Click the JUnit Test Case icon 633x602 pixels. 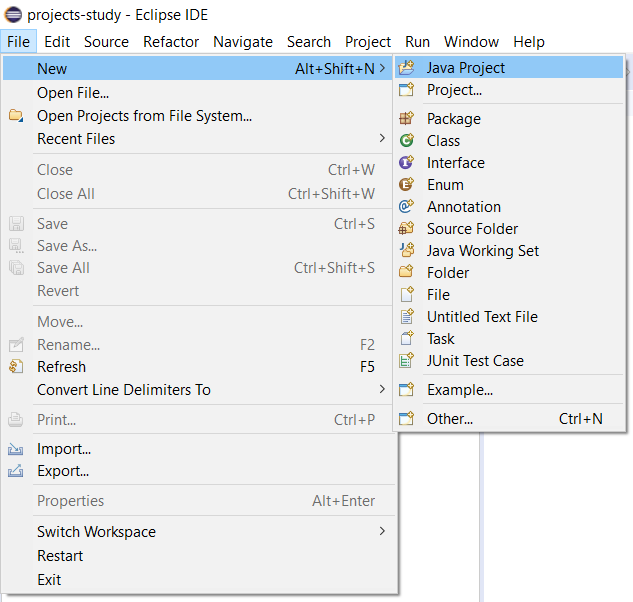(407, 360)
